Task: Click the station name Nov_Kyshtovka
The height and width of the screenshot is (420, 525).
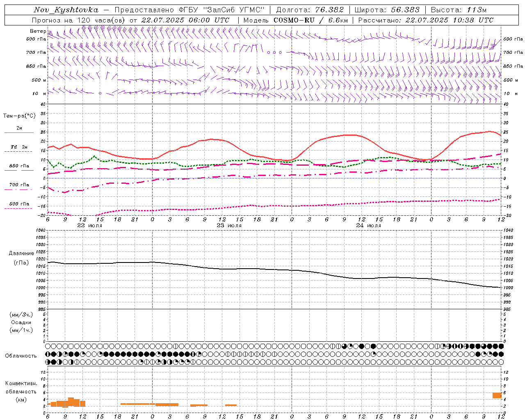Action: 66,10
